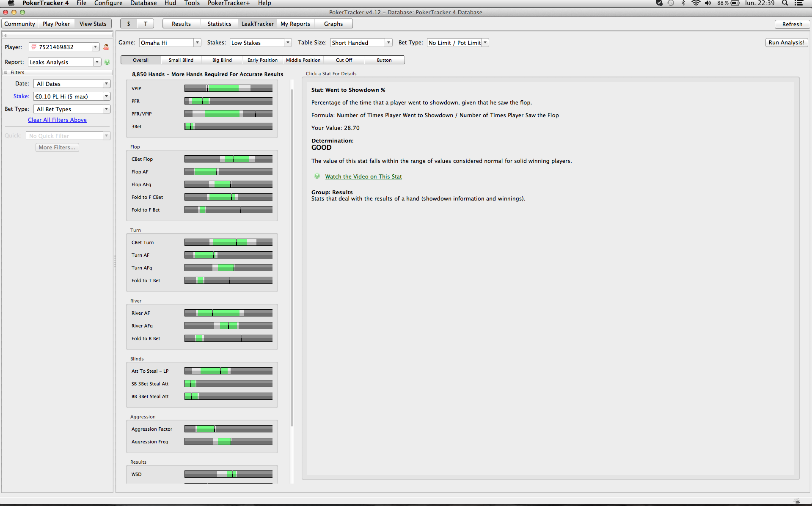Select the SB 3Bet Steal Att row
This screenshot has height=506, width=812.
coord(202,384)
